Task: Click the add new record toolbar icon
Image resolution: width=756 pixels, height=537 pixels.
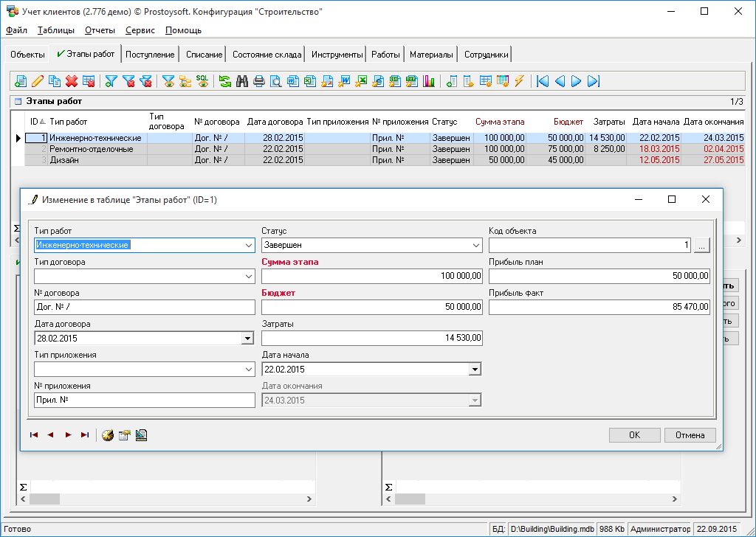Action: point(20,81)
